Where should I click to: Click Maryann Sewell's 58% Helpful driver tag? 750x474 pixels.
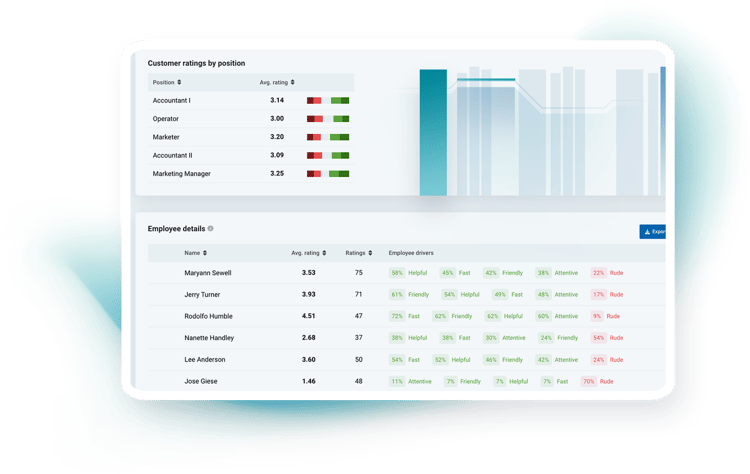coord(408,273)
